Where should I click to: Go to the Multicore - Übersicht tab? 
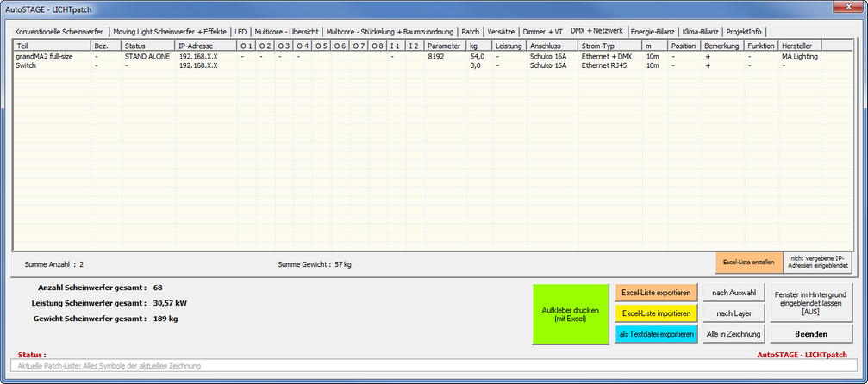click(286, 32)
